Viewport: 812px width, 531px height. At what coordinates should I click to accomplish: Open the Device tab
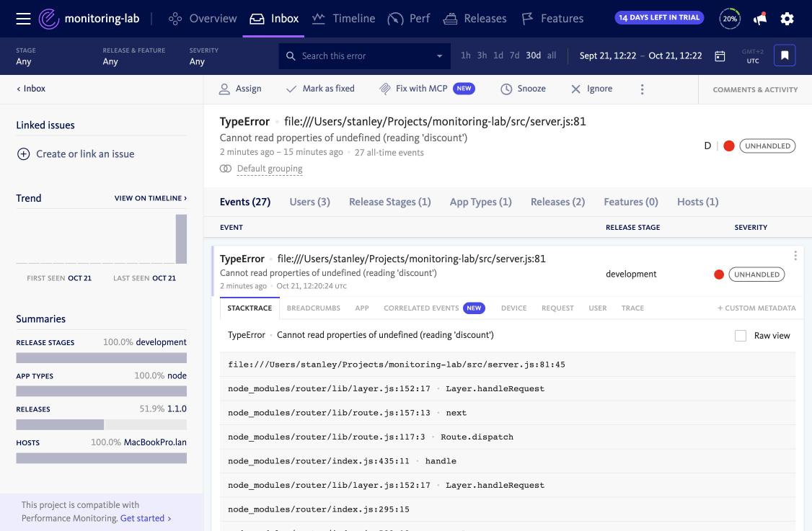pyautogui.click(x=513, y=308)
